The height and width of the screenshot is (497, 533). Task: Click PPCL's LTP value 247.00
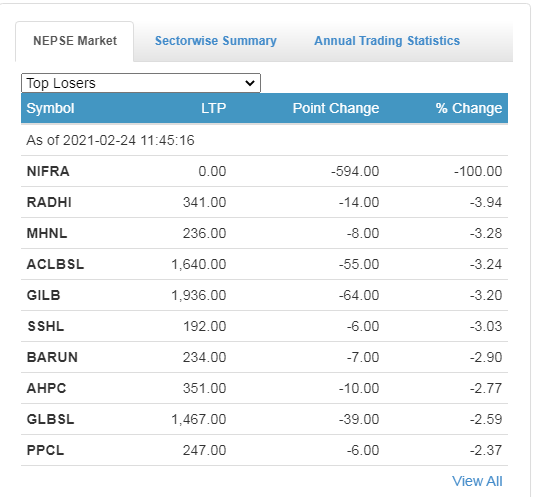[x=205, y=450]
